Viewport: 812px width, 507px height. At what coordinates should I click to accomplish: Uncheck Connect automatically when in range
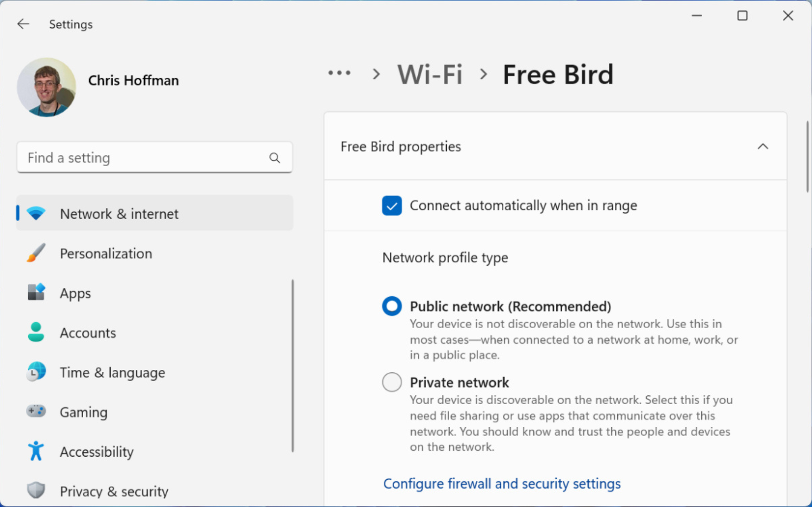(x=391, y=205)
